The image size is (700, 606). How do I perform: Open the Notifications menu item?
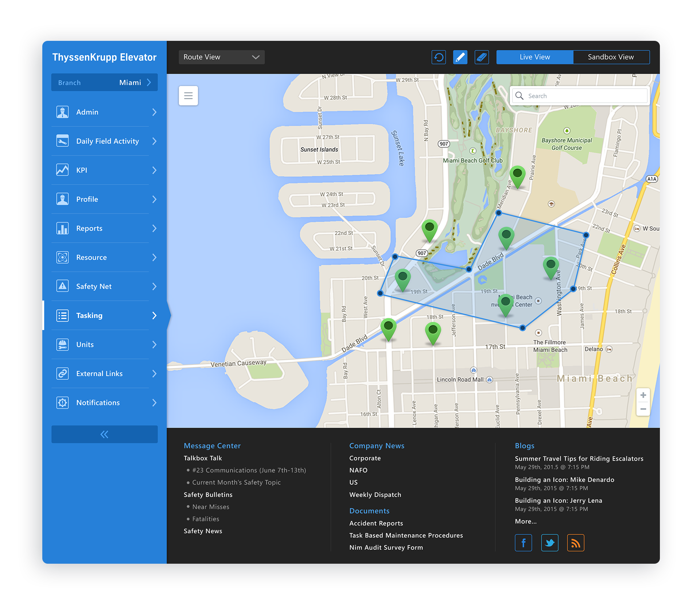[x=105, y=403]
